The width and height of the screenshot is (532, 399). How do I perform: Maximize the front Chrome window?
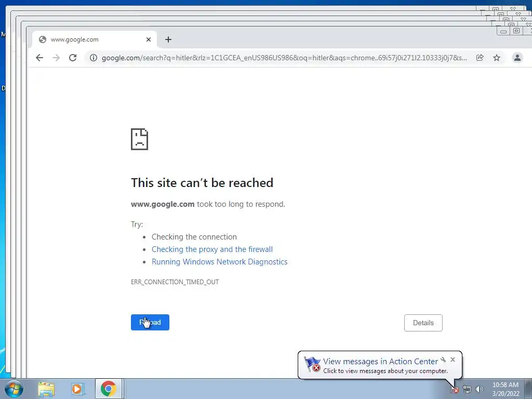point(516,31)
